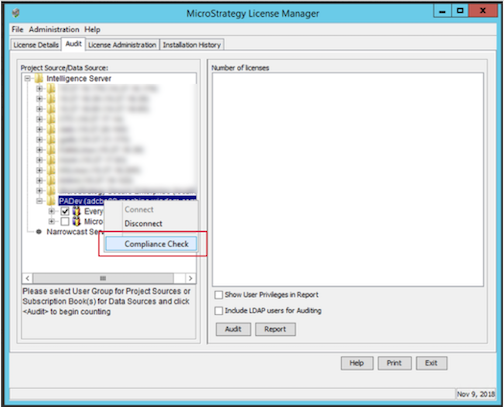Viewport: 504px width, 407px height.
Task: Select the Narrowcast Server tree item
Action: (x=74, y=232)
